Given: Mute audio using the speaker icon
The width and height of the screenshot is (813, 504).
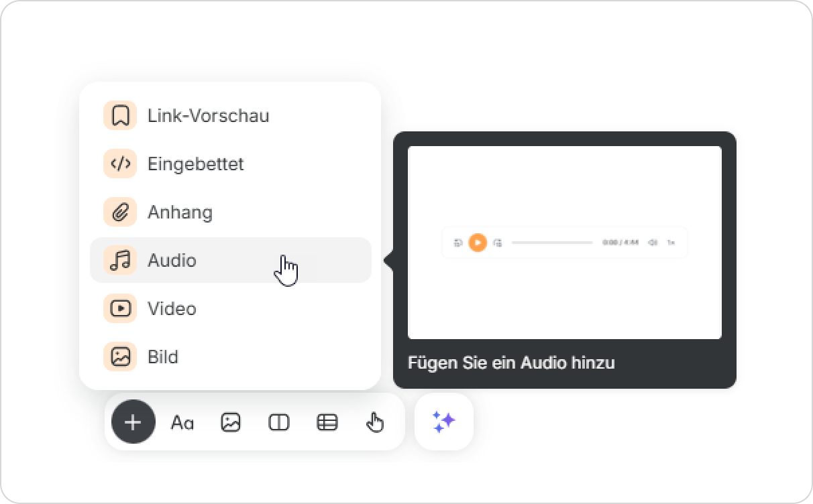Looking at the screenshot, I should coord(652,243).
